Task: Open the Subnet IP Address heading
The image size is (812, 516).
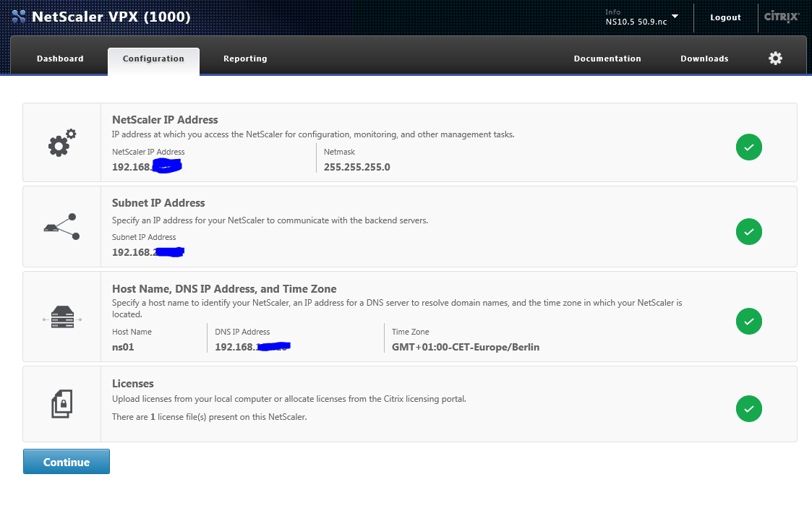Action: (158, 203)
